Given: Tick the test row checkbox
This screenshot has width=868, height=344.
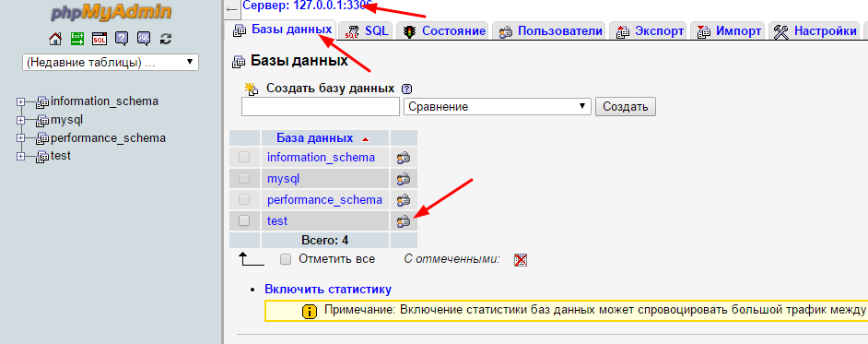Looking at the screenshot, I should 244,220.
